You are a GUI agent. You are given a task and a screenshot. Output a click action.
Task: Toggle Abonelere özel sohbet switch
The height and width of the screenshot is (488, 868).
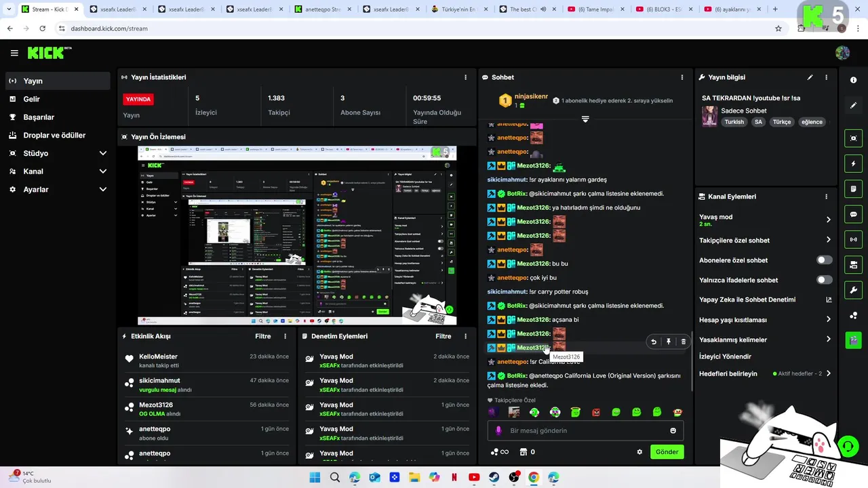(824, 260)
